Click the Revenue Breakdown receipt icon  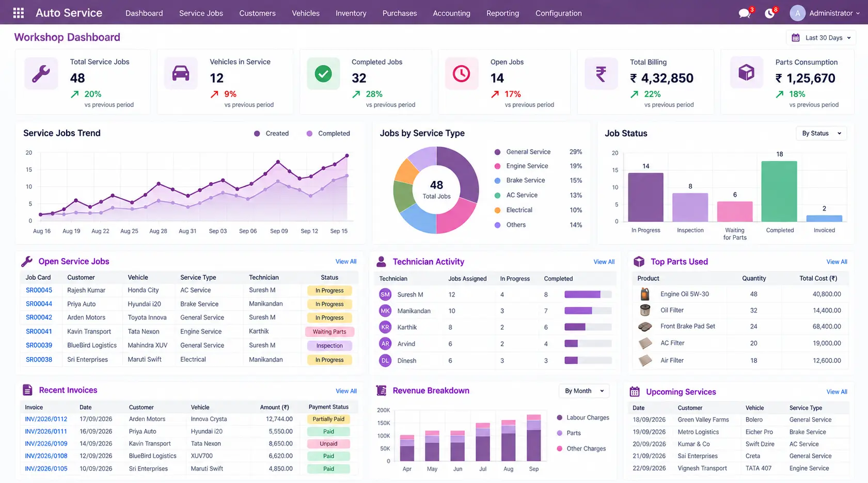pos(382,391)
